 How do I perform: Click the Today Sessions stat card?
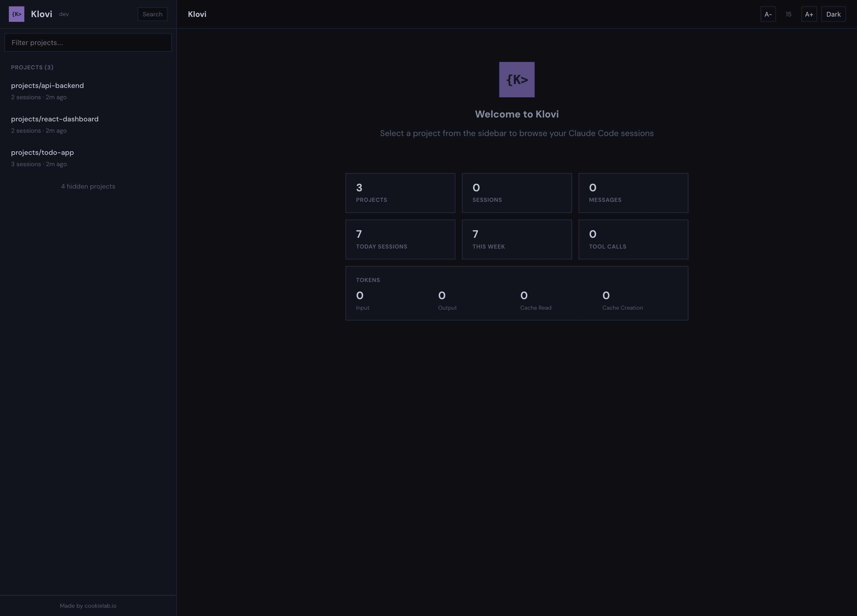[x=400, y=239]
